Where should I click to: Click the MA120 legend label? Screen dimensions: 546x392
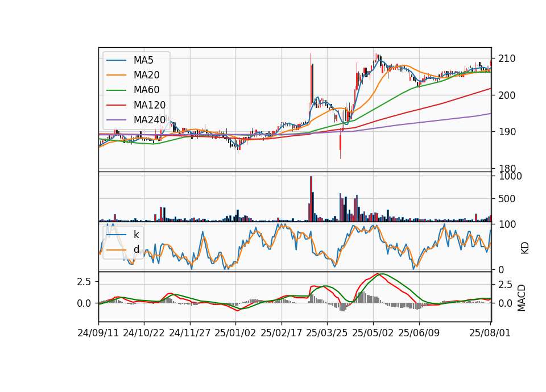[x=150, y=105]
